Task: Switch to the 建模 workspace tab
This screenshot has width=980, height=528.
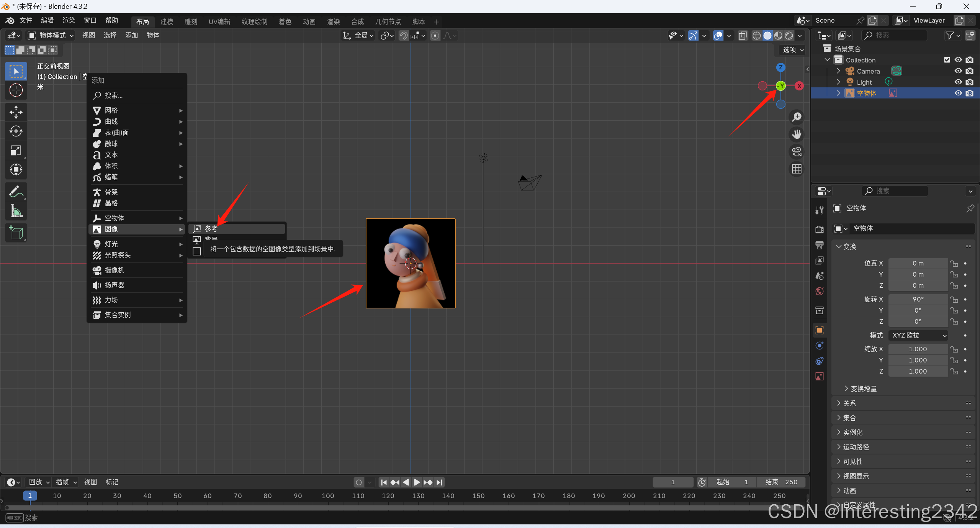Action: 167,22
